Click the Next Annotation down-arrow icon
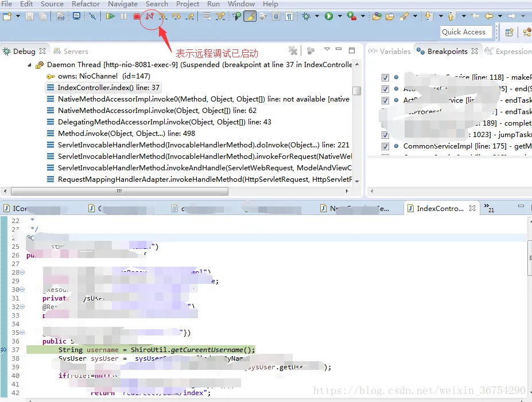The width and height of the screenshot is (532, 402). (x=429, y=16)
